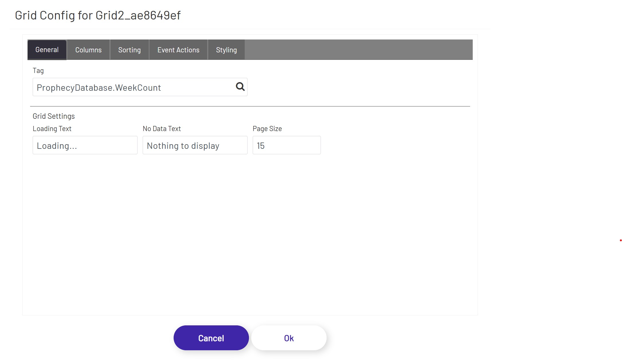Image resolution: width=622 pixels, height=364 pixels.
Task: Click inside the Loading Text field
Action: point(85,145)
